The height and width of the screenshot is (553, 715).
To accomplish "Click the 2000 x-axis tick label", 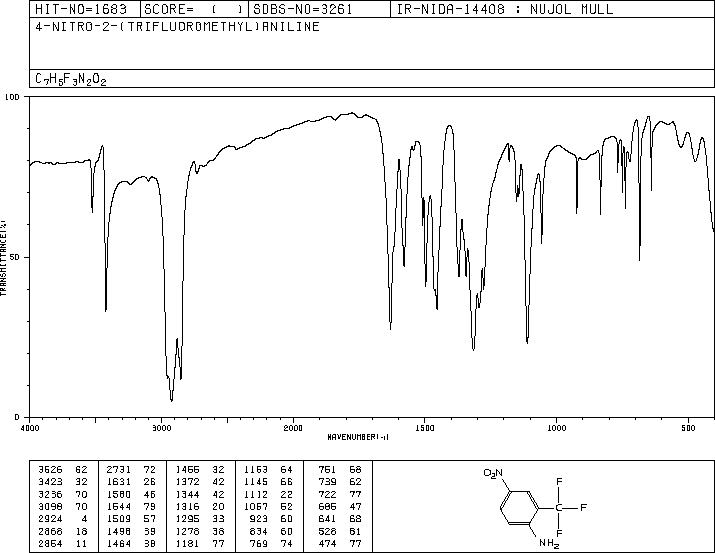I will point(293,428).
